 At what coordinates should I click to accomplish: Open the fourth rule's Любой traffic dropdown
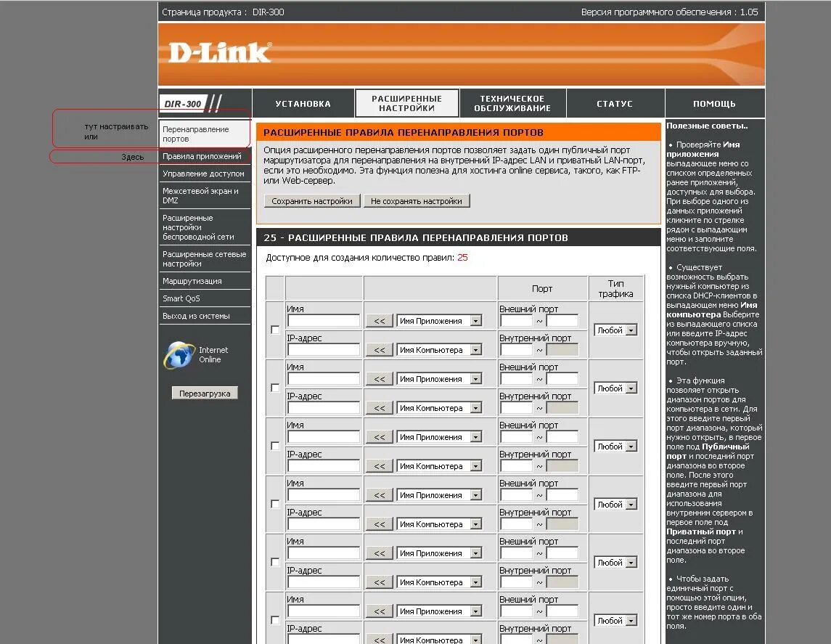click(615, 505)
